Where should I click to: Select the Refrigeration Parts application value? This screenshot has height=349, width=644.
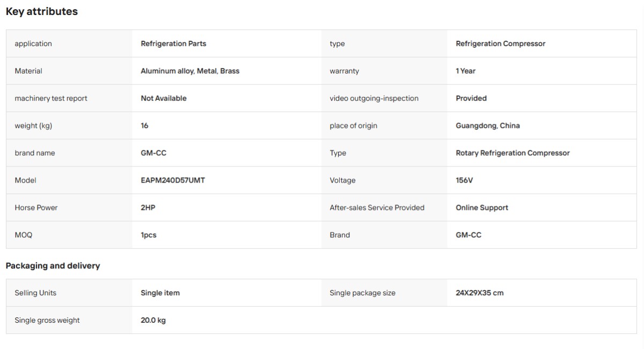(173, 43)
